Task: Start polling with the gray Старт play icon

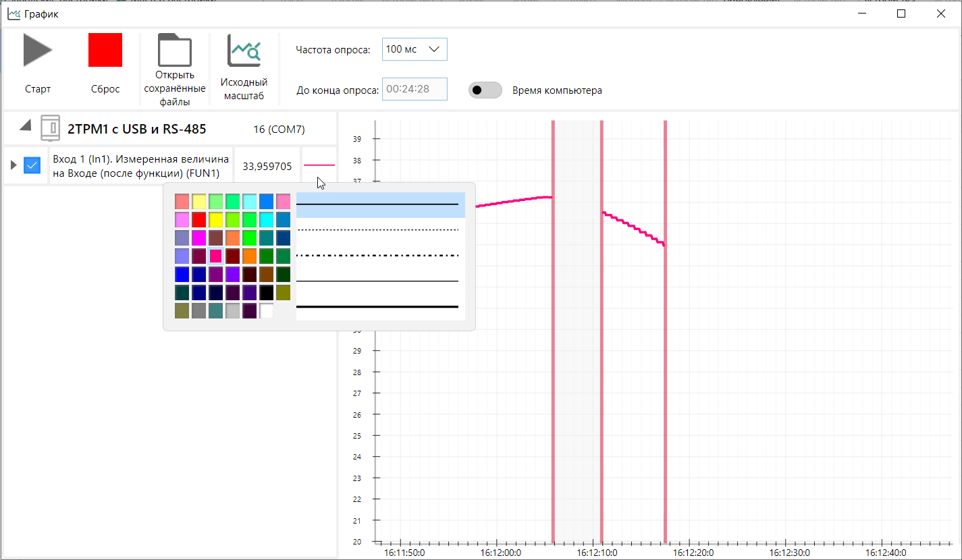Action: pyautogui.click(x=38, y=51)
